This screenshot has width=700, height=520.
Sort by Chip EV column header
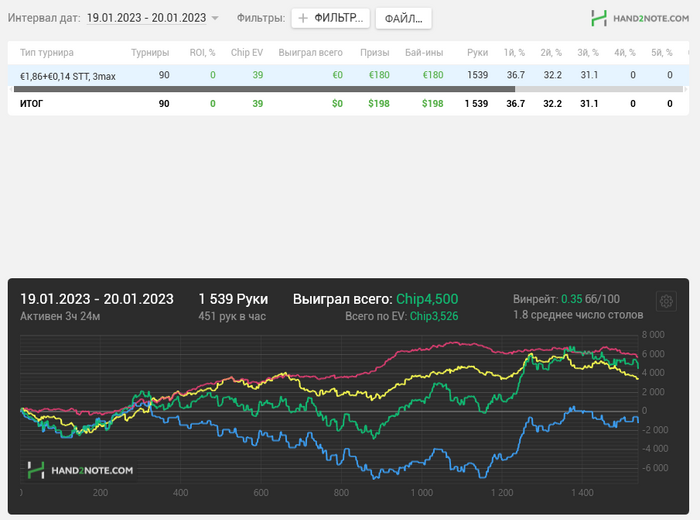[247, 53]
